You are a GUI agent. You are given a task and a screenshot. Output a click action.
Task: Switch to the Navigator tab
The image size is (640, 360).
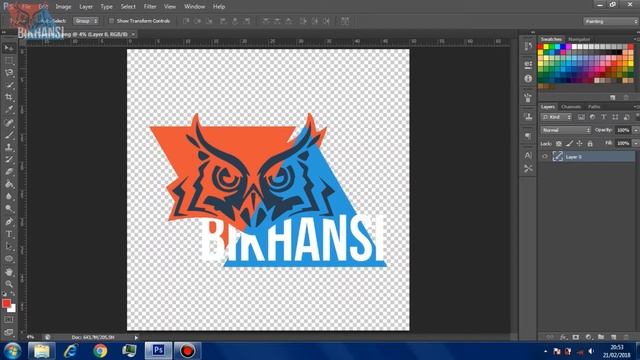pos(579,39)
